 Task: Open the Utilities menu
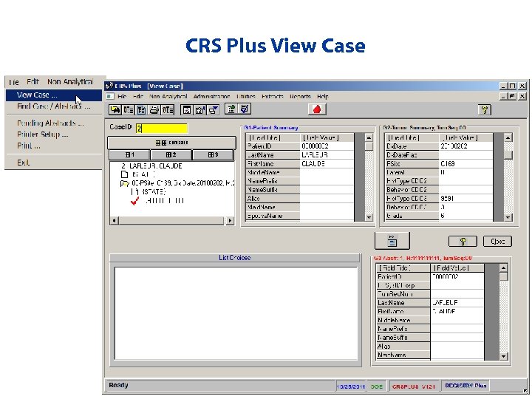click(245, 96)
